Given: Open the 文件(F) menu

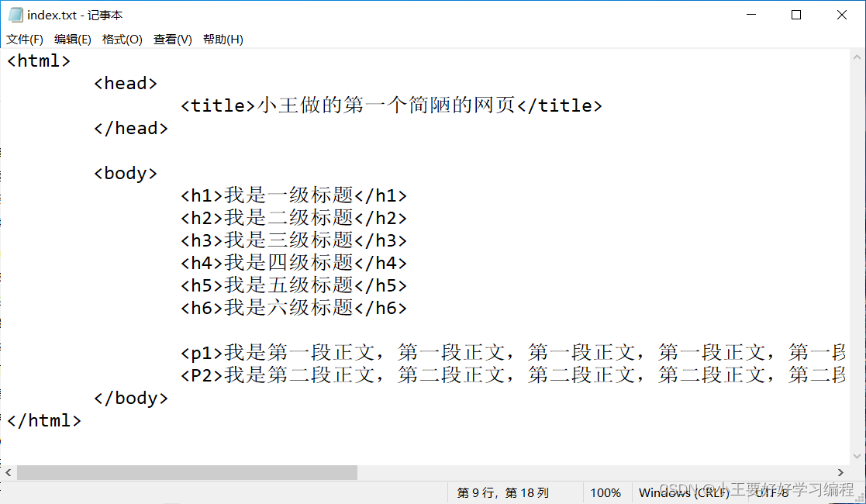Looking at the screenshot, I should [24, 39].
